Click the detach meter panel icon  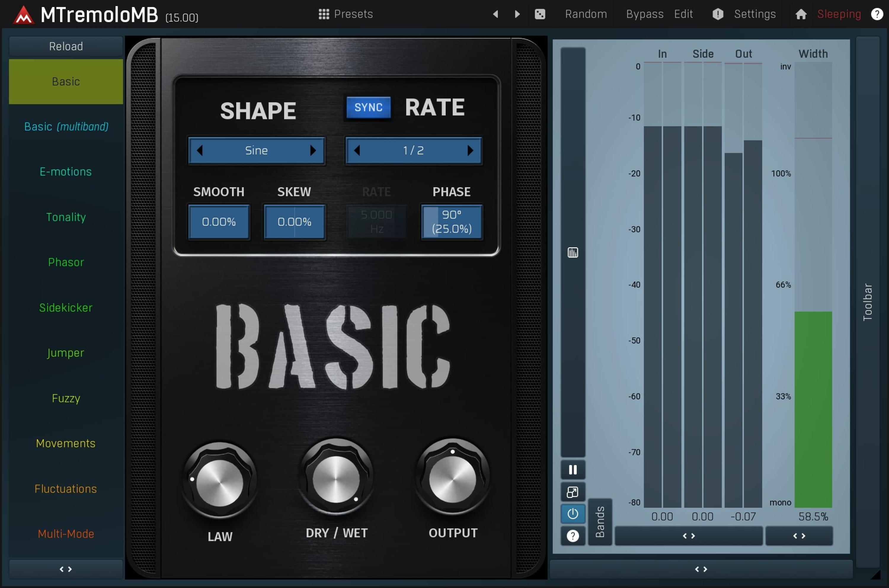click(x=573, y=492)
